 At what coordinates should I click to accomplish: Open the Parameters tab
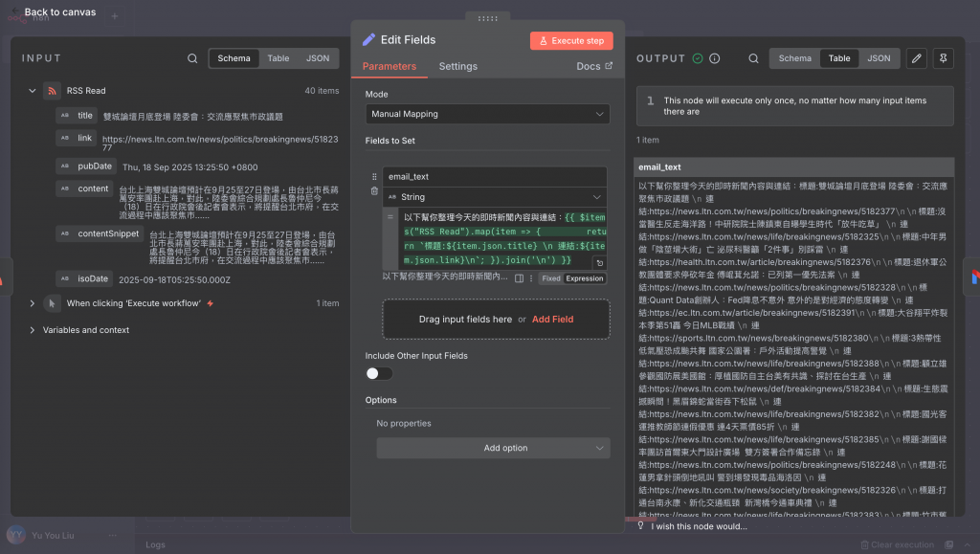tap(389, 66)
